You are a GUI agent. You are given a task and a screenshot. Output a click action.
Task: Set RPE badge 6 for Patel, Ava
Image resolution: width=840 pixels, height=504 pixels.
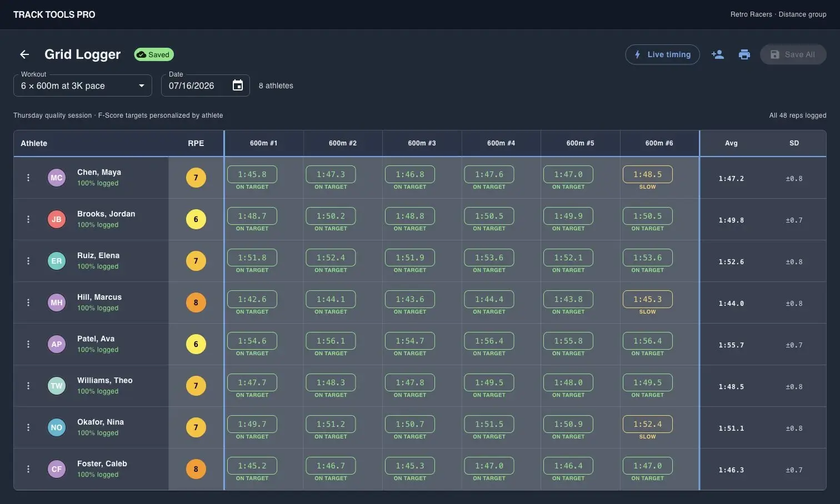tap(196, 344)
